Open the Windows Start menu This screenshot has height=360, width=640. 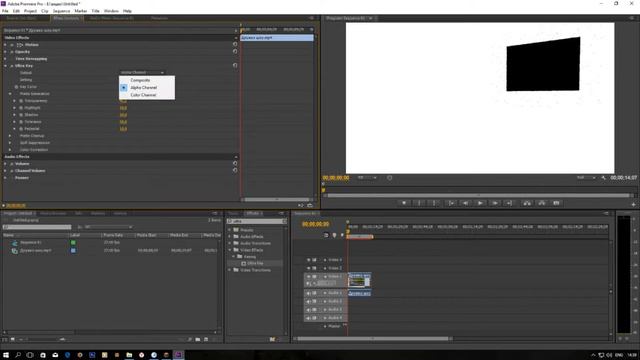click(6, 355)
